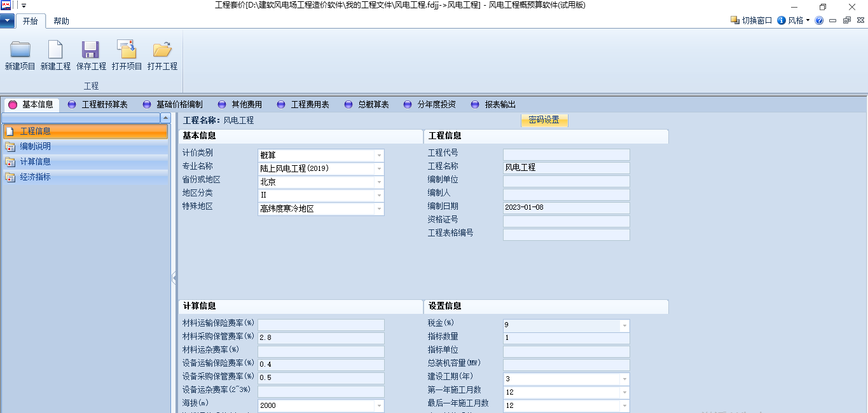The height and width of the screenshot is (413, 868).
Task: Click the help question mark icon
Action: [x=820, y=20]
